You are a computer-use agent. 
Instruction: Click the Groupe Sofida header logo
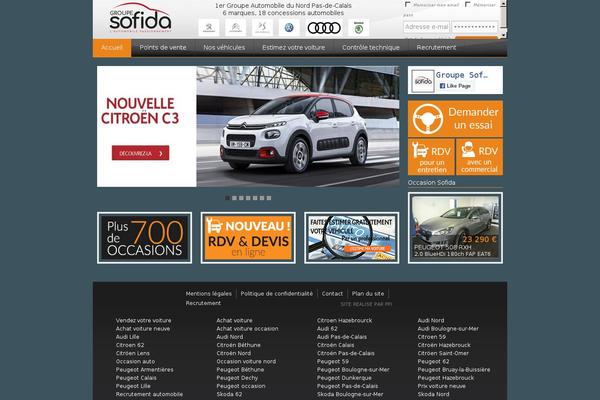pos(140,18)
